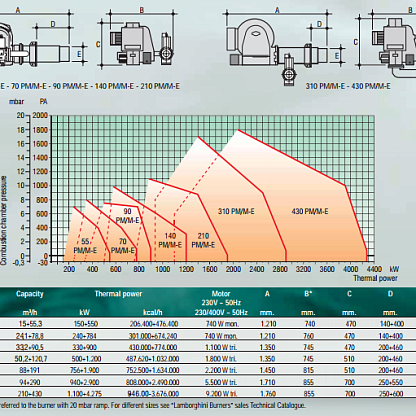Image resolution: width=416 pixels, height=416 pixels.
Task: Click the capacity cell '15÷55,3'
Action: (x=30, y=324)
